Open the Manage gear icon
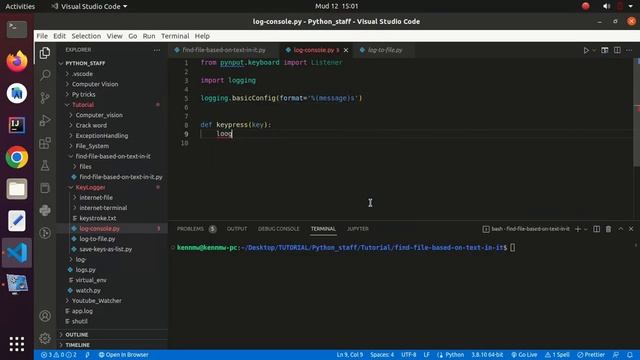This screenshot has height=360, width=640. pyautogui.click(x=45, y=338)
